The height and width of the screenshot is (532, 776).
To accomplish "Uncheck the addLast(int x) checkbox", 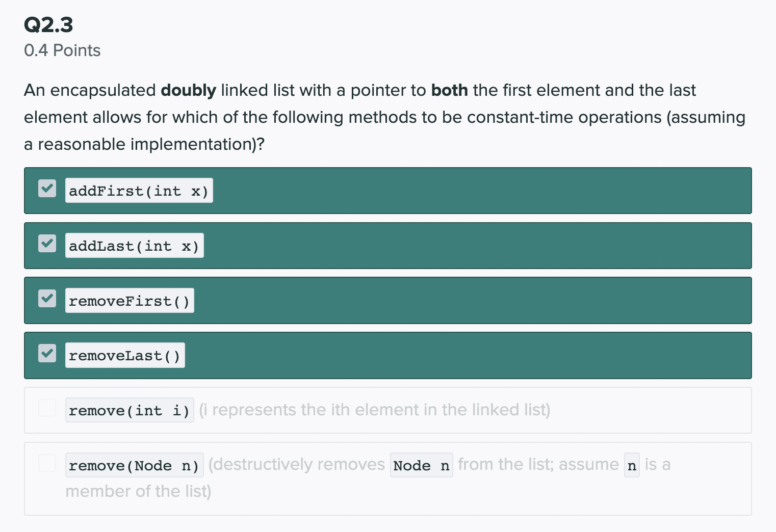I will coord(47,244).
